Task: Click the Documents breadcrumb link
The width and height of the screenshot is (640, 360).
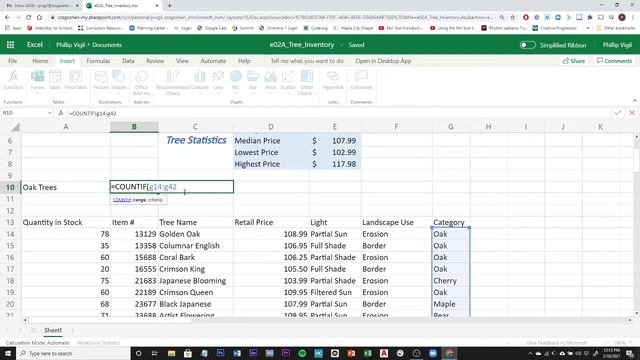Action: pyautogui.click(x=107, y=45)
